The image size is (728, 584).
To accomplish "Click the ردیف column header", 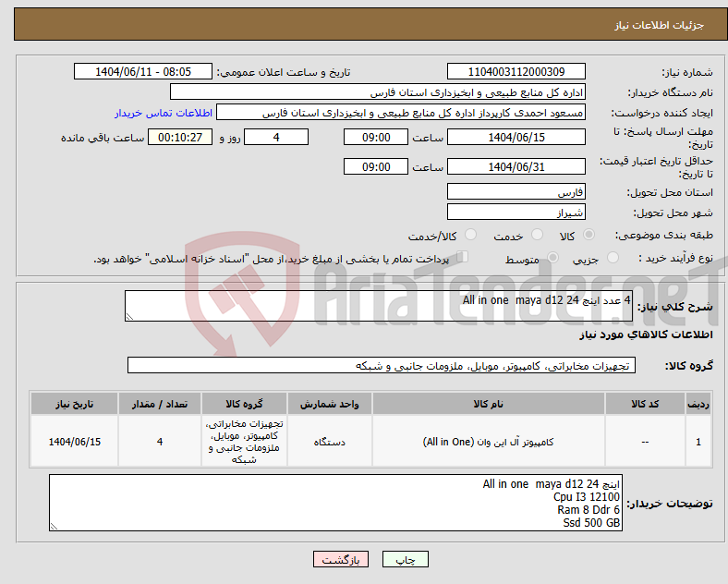I will [698, 404].
